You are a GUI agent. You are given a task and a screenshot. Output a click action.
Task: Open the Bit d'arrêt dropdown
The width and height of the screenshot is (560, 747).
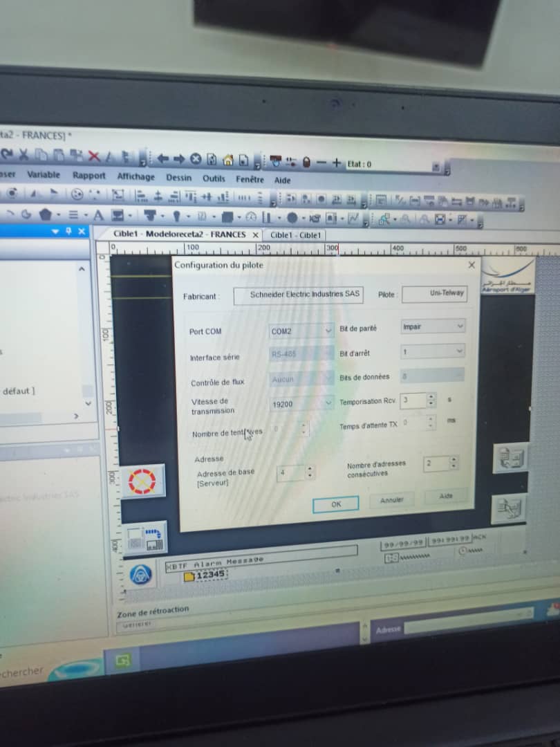(x=459, y=351)
